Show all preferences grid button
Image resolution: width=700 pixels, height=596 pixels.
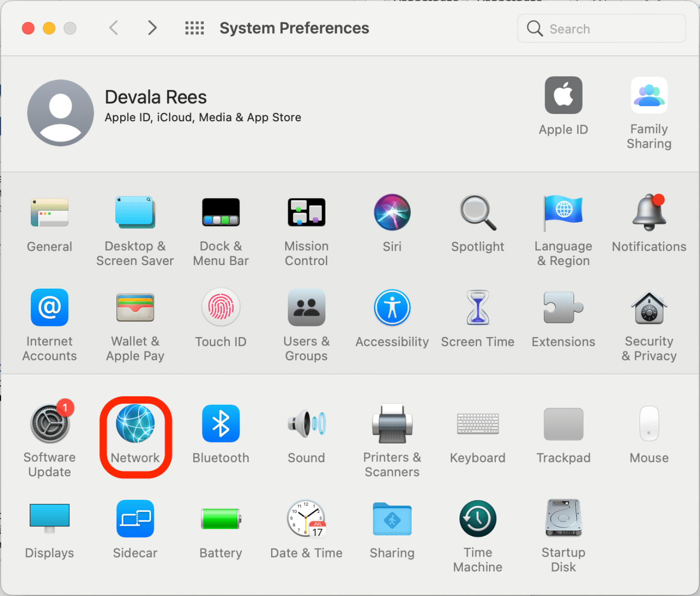click(195, 28)
